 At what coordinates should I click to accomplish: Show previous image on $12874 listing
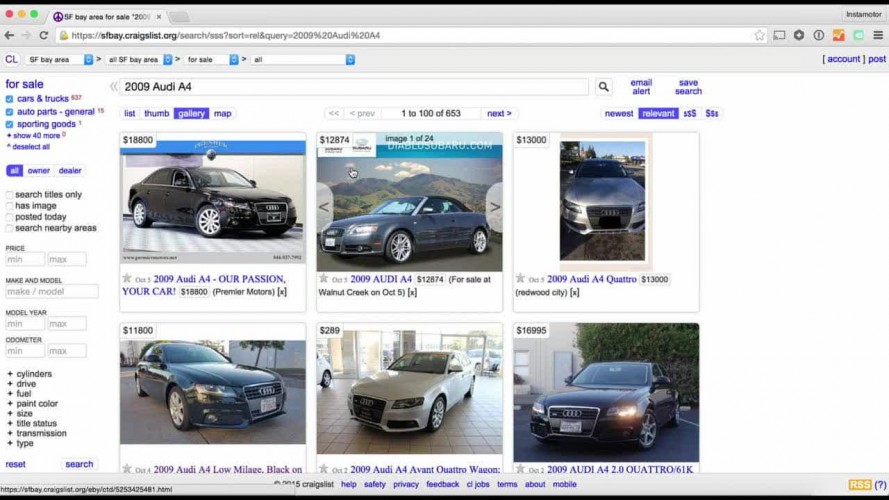324,207
